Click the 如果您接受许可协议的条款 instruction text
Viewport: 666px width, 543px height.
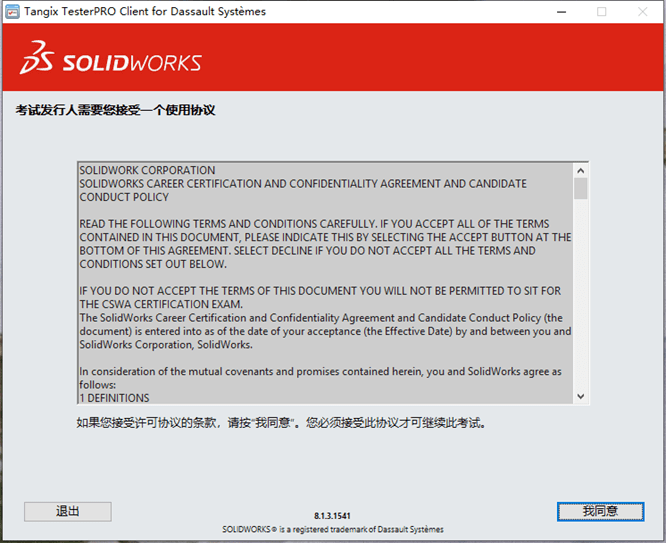click(282, 423)
